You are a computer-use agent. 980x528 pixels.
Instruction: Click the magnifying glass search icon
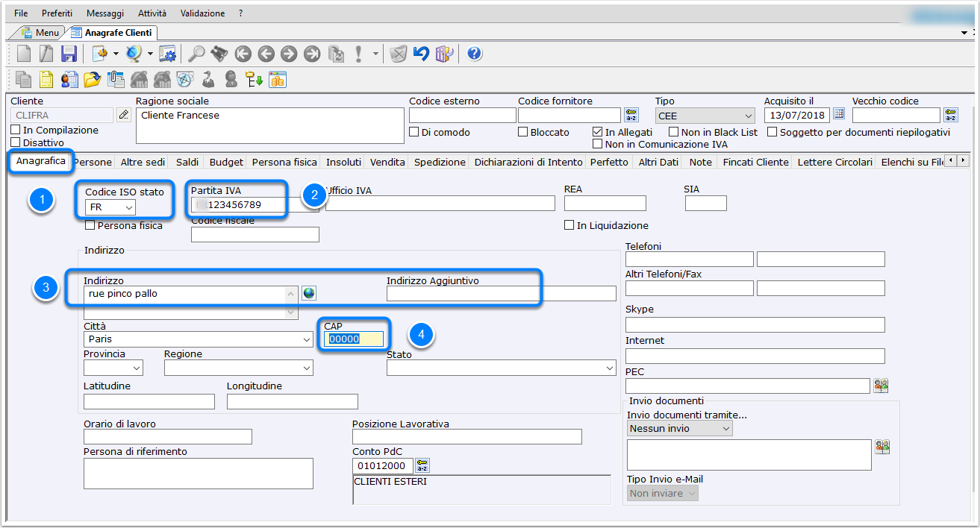pos(196,54)
